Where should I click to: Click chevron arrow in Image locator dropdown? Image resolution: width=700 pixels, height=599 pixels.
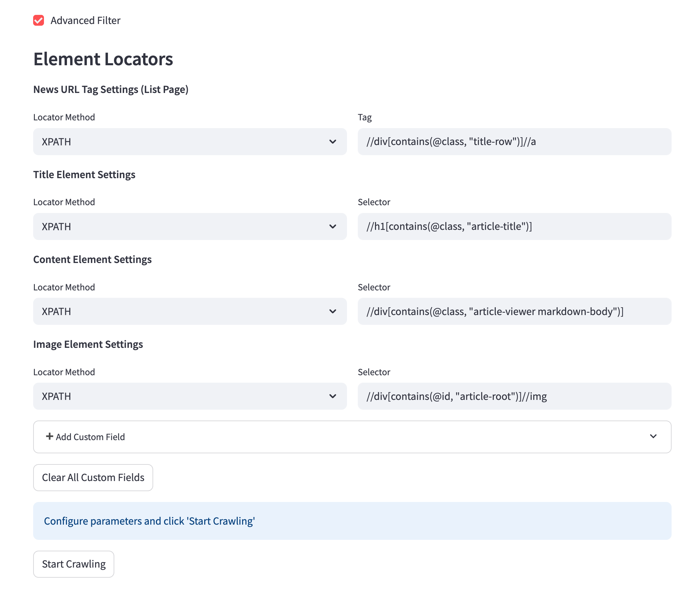(x=333, y=396)
